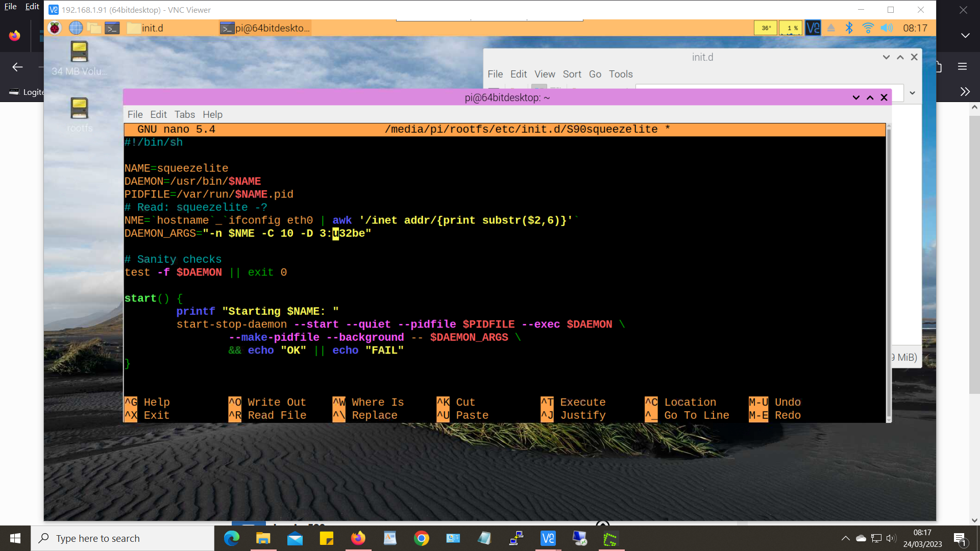The height and width of the screenshot is (551, 980).
Task: Open the Raspberry Pi applications menu
Action: (x=55, y=28)
